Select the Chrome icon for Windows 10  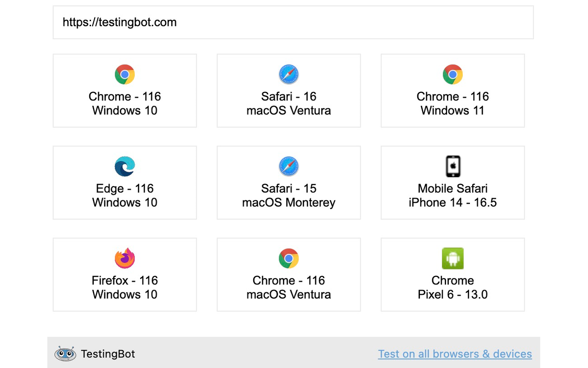pos(124,74)
